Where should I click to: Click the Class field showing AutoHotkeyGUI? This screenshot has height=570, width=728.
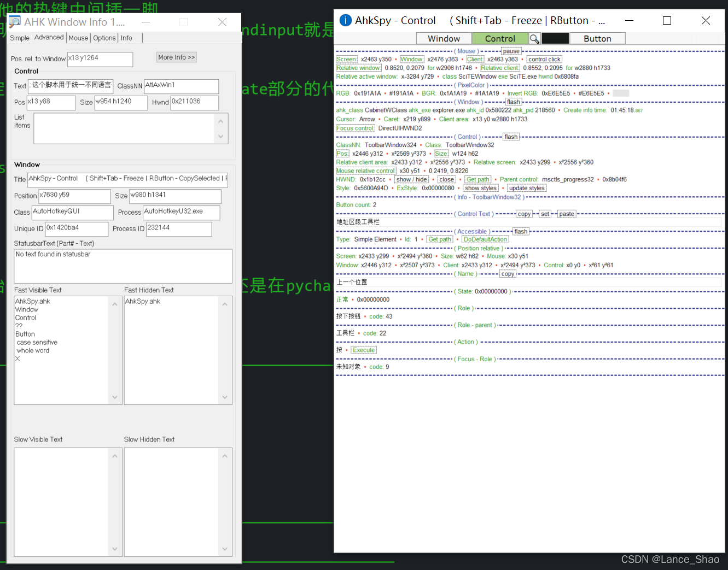pos(73,213)
